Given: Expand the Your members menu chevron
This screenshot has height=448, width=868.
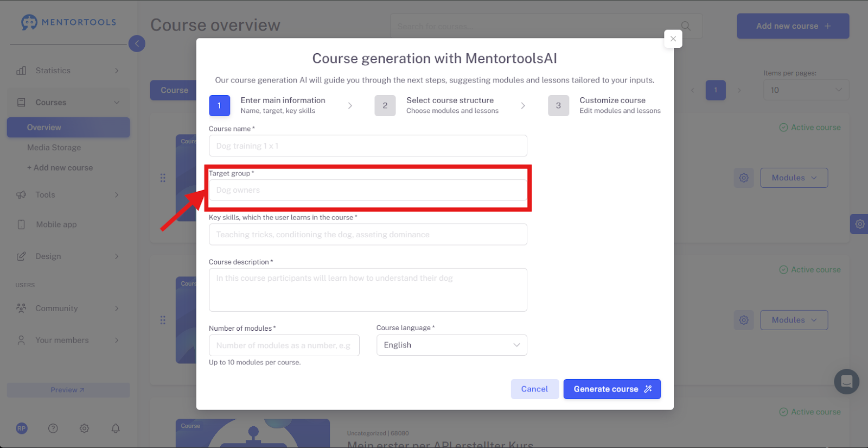Looking at the screenshot, I should (117, 340).
